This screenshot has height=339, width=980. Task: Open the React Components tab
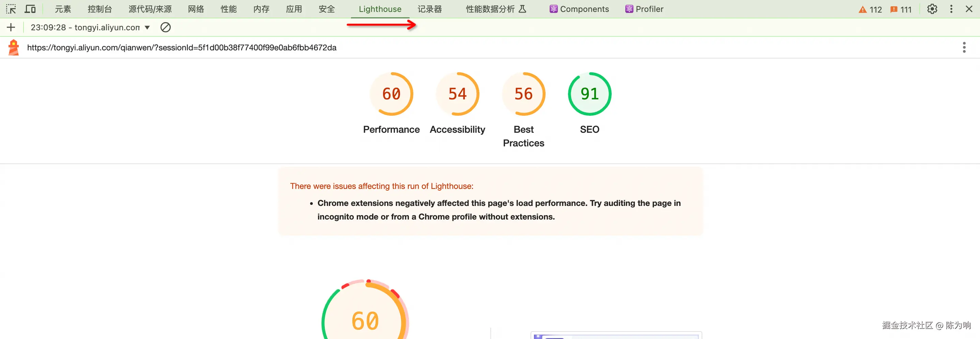[x=579, y=9]
